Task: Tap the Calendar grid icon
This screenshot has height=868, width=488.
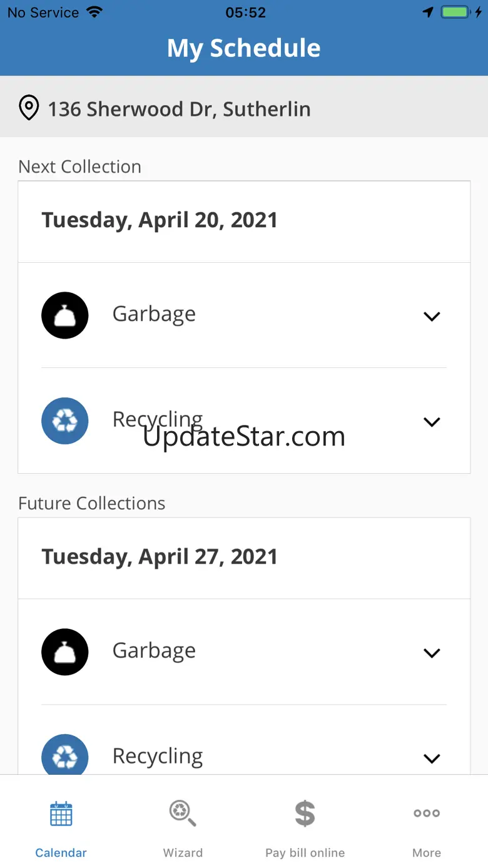Action: [x=61, y=814]
